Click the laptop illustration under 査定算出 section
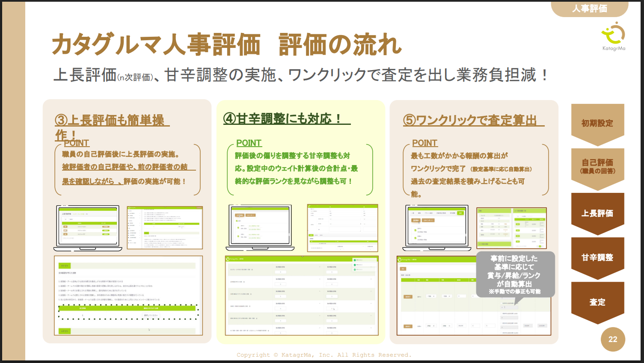The height and width of the screenshot is (363, 644). click(x=436, y=228)
